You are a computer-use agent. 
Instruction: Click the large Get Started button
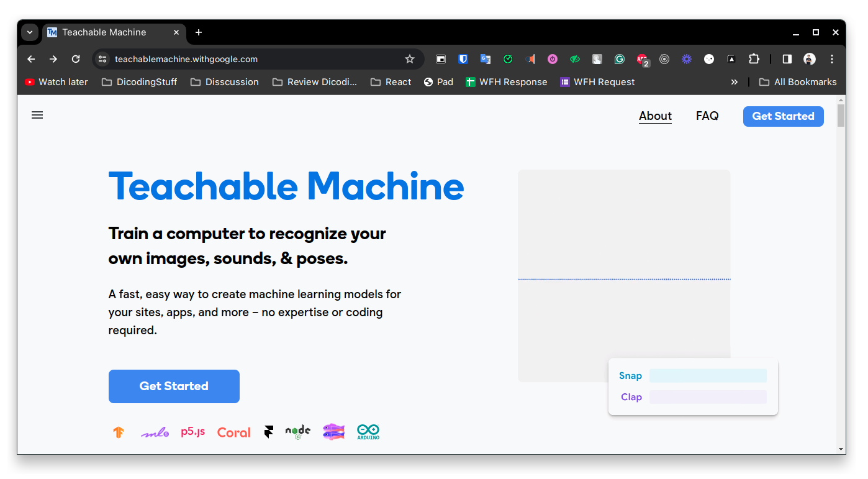[x=174, y=386]
